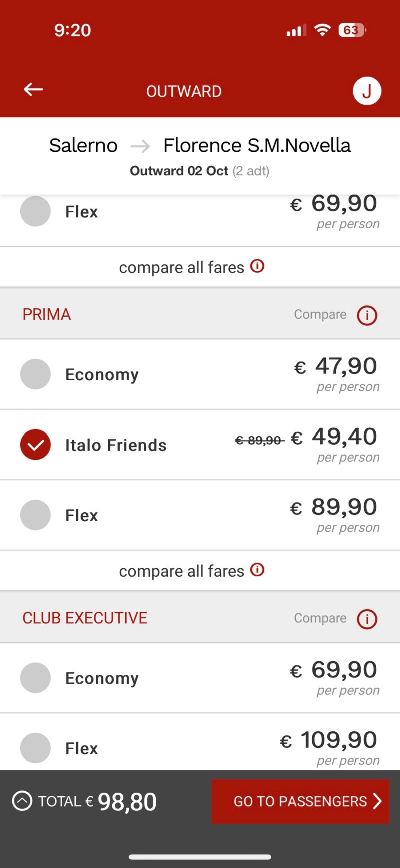Open the Club Executive info icon
400x868 pixels.
(x=367, y=619)
